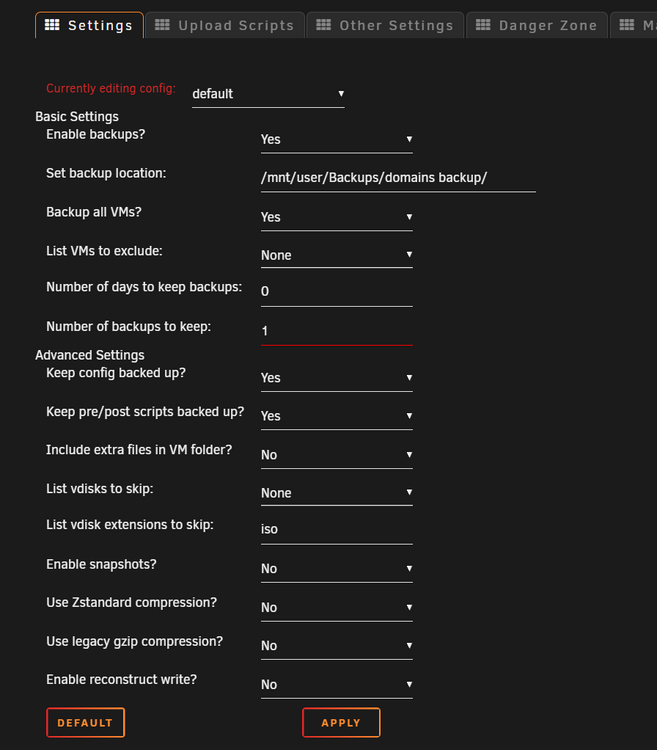Image resolution: width=657 pixels, height=750 pixels.
Task: Click the grid icon on Settings tab
Action: coord(52,25)
